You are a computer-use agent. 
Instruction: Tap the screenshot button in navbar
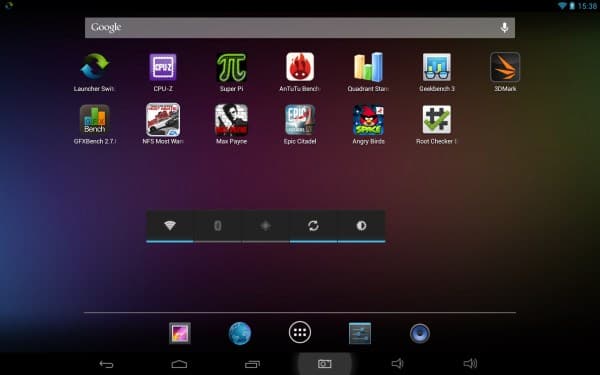point(324,364)
